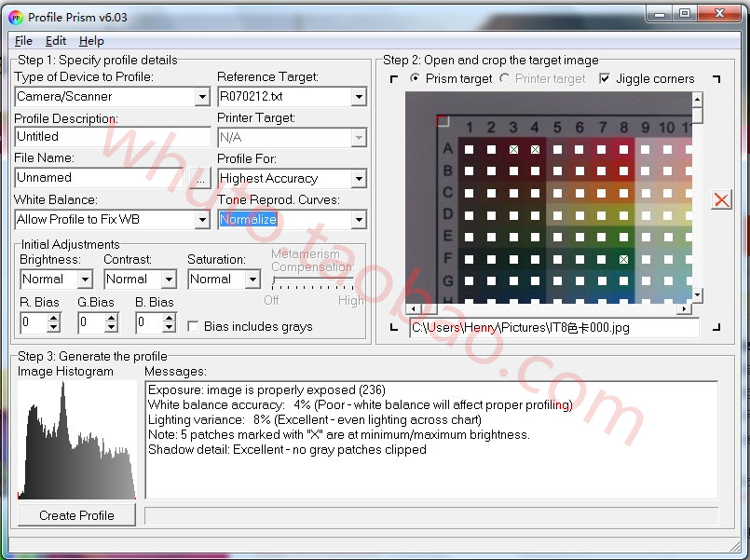Screen dimensions: 750x560
Task: Click the bottom-left crop corner marker
Action: [x=394, y=328]
